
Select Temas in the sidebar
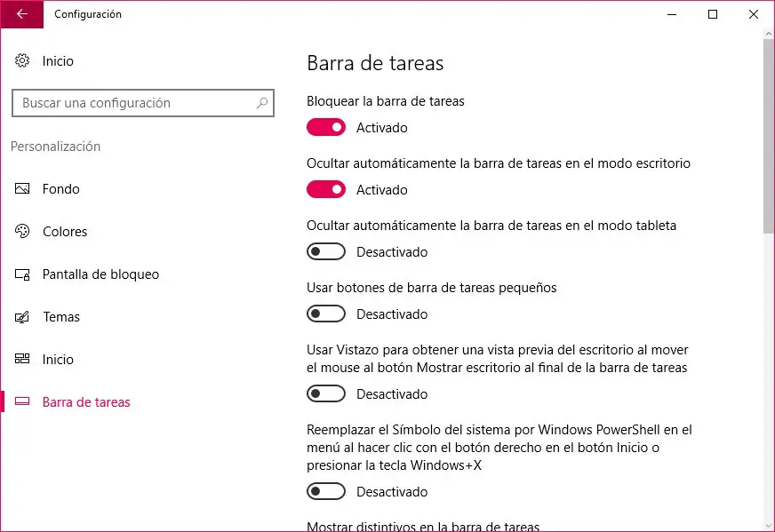point(61,317)
